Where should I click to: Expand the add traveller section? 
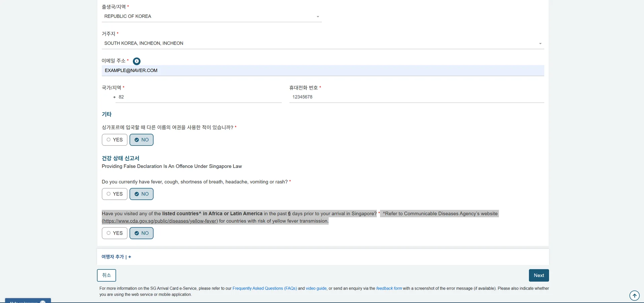click(116, 257)
